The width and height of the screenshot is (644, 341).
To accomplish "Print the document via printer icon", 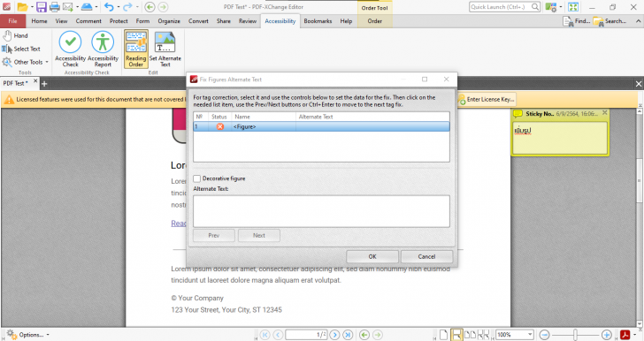I will point(55,6).
